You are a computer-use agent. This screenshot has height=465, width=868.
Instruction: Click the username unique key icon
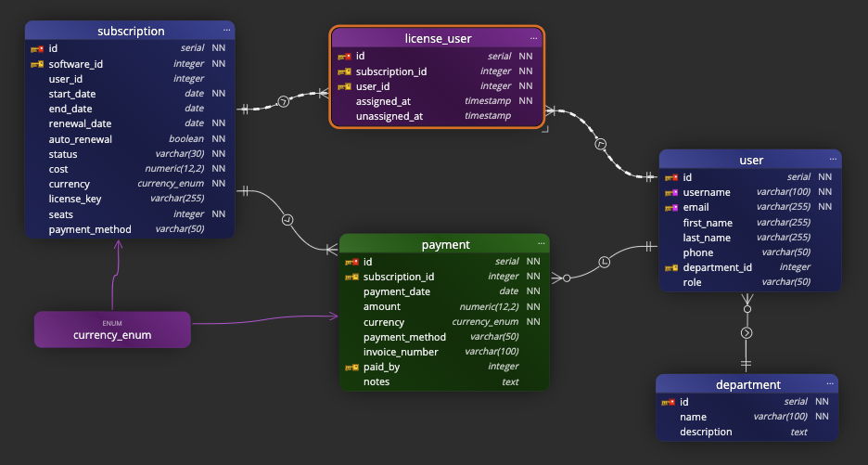click(671, 193)
